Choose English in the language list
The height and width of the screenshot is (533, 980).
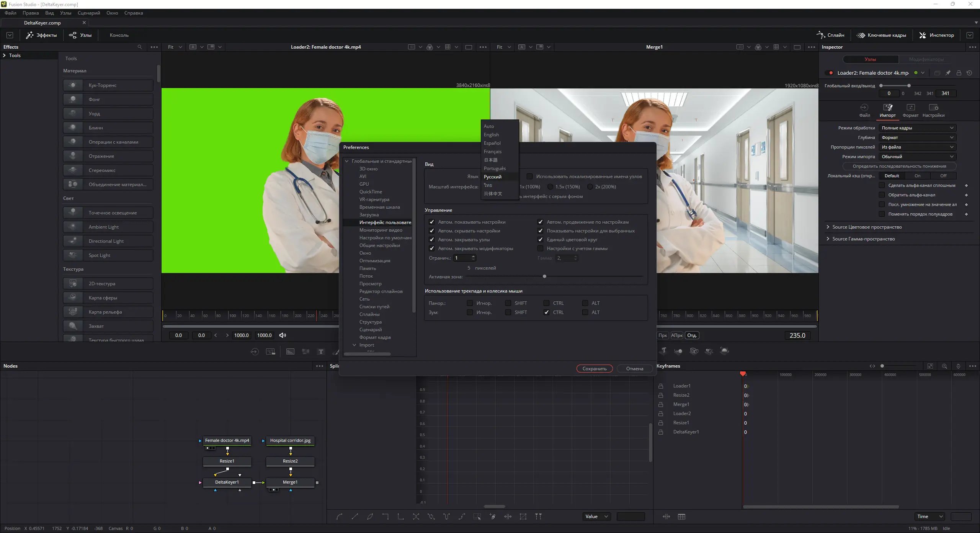(491, 135)
